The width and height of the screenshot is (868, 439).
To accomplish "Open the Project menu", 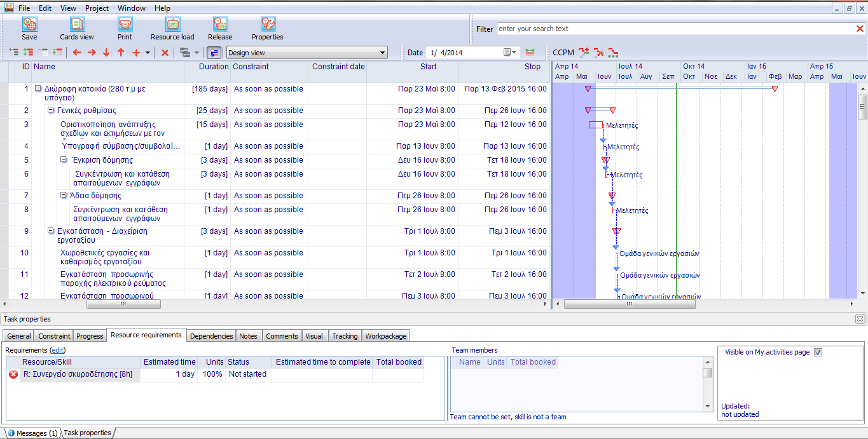I will pos(97,8).
